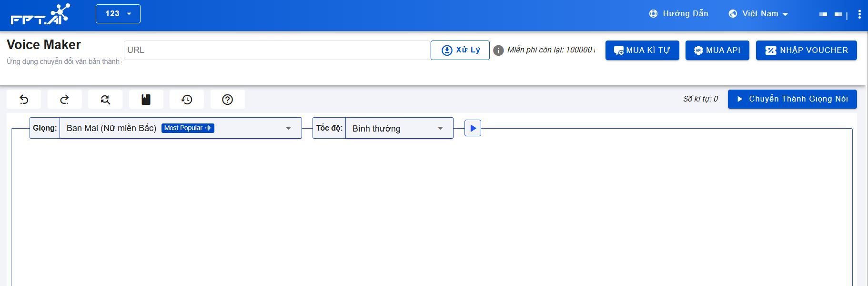This screenshot has height=286, width=868.
Task: Click the NHẬP VOUCHER button
Action: click(x=807, y=50)
